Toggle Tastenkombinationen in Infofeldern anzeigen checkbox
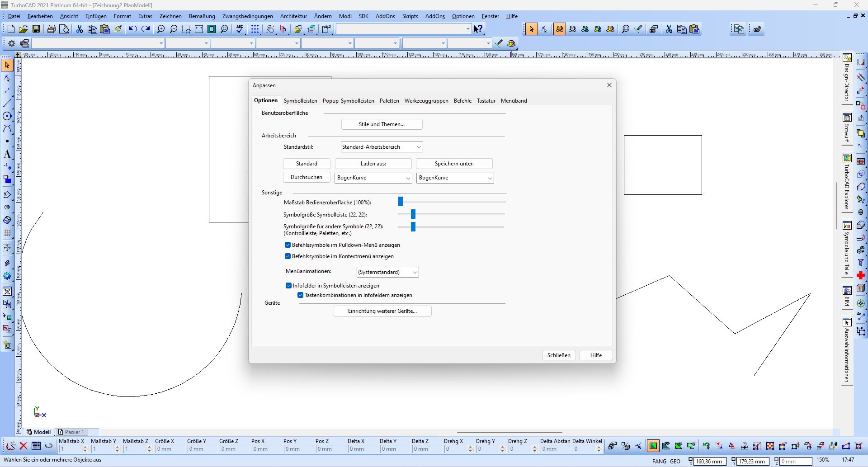Image resolution: width=868 pixels, height=467 pixels. (x=300, y=295)
